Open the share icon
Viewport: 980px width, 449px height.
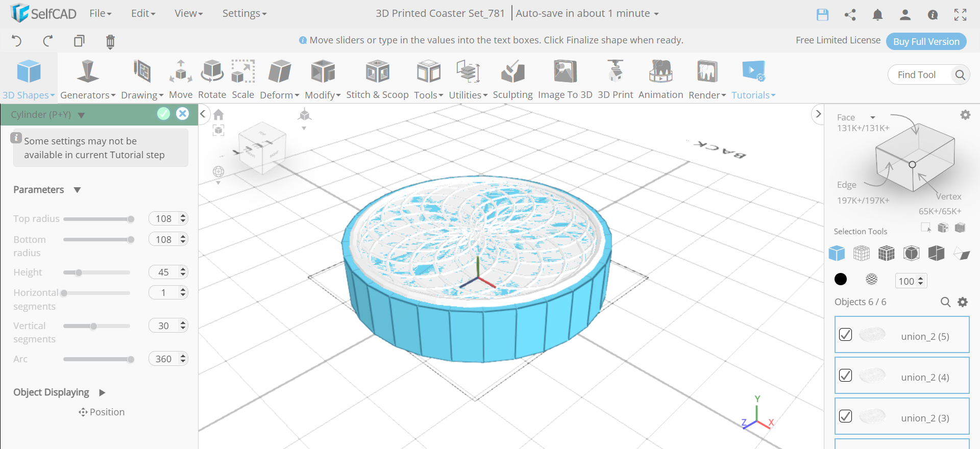[850, 15]
